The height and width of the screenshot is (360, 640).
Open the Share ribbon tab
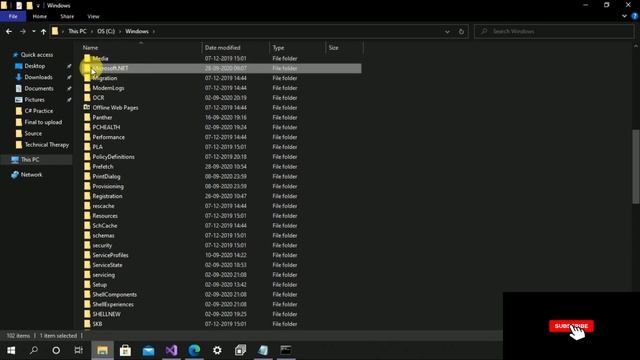[x=67, y=16]
